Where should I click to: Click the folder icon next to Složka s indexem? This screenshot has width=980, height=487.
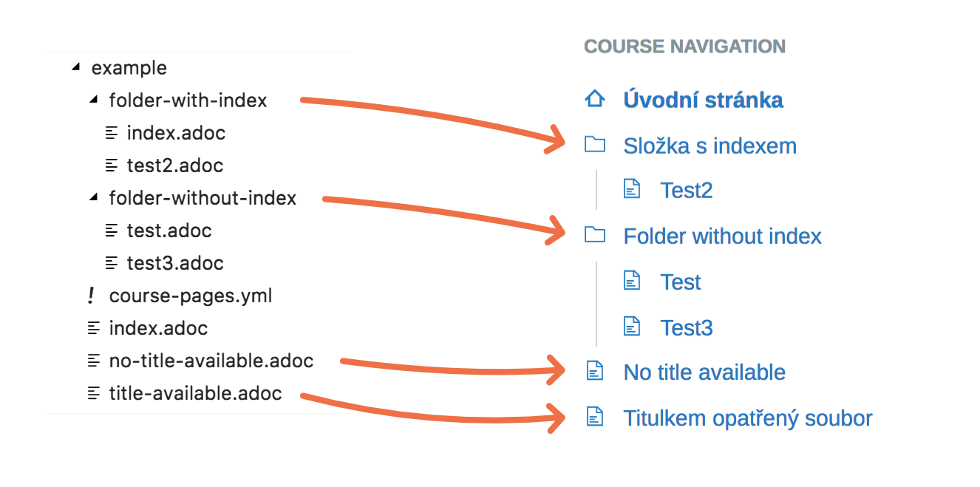tap(594, 144)
